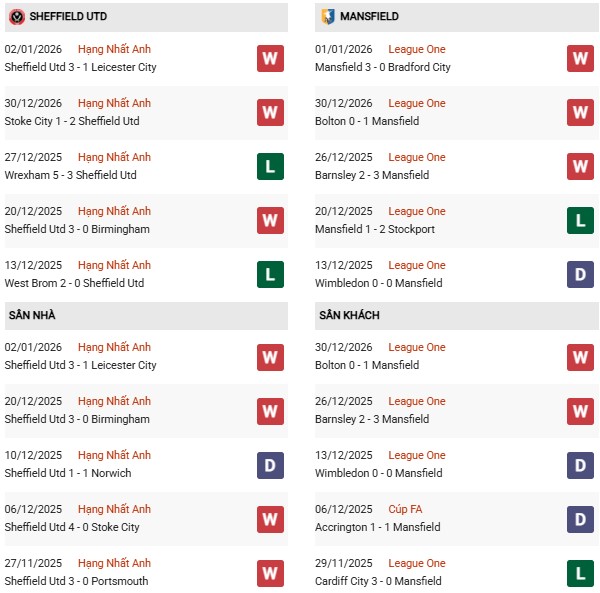Click D badge beside Sheffield Utd–Norwich

pyautogui.click(x=270, y=464)
